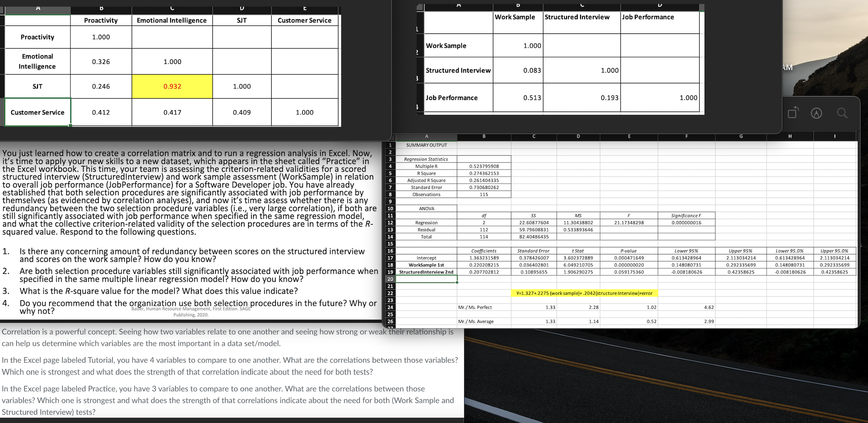Select Significance F value 0.000000016
The height and width of the screenshot is (423, 868).
pyautogui.click(x=686, y=223)
